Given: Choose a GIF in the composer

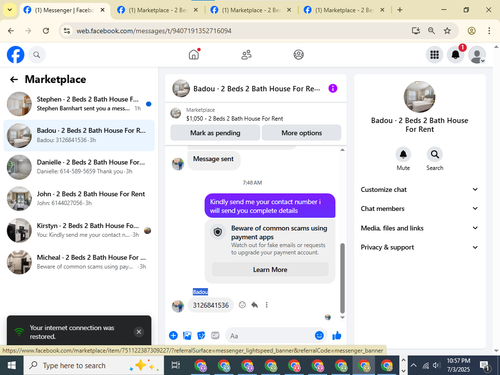Looking at the screenshot, I should [215, 335].
